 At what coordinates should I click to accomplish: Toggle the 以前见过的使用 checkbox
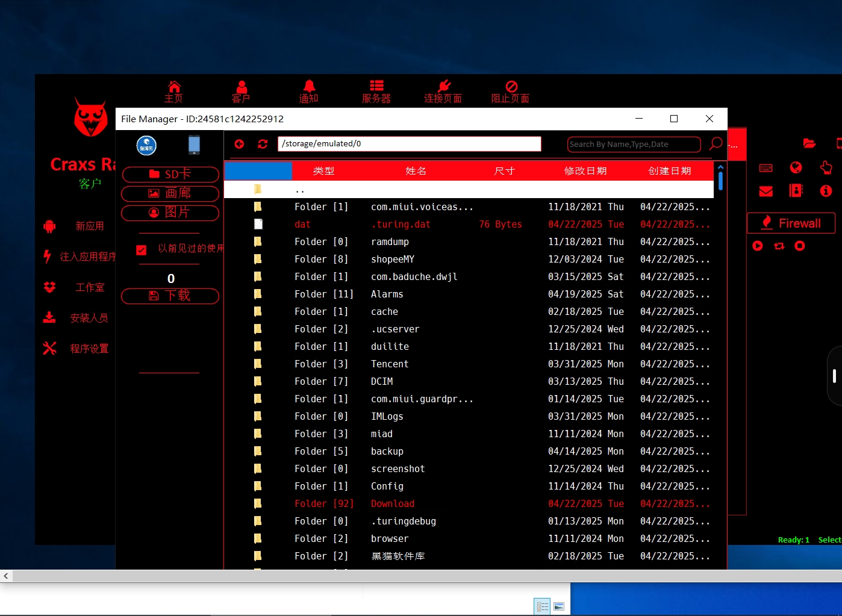click(142, 250)
